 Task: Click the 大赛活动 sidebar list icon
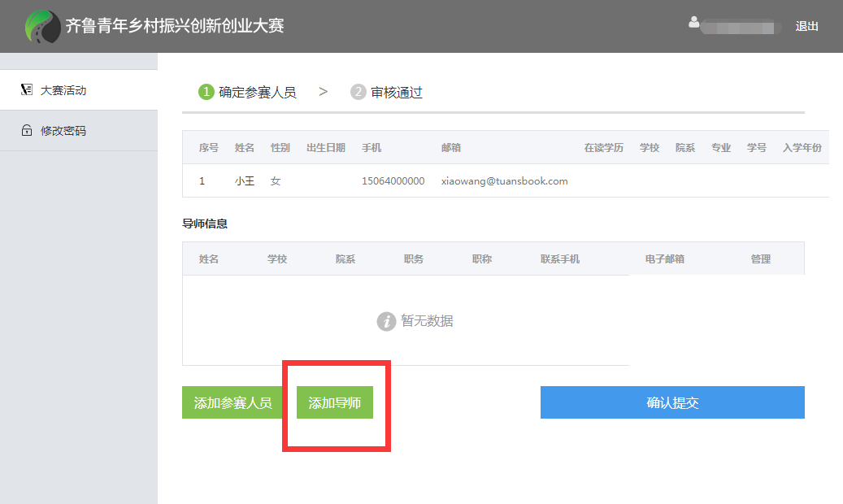pos(26,90)
